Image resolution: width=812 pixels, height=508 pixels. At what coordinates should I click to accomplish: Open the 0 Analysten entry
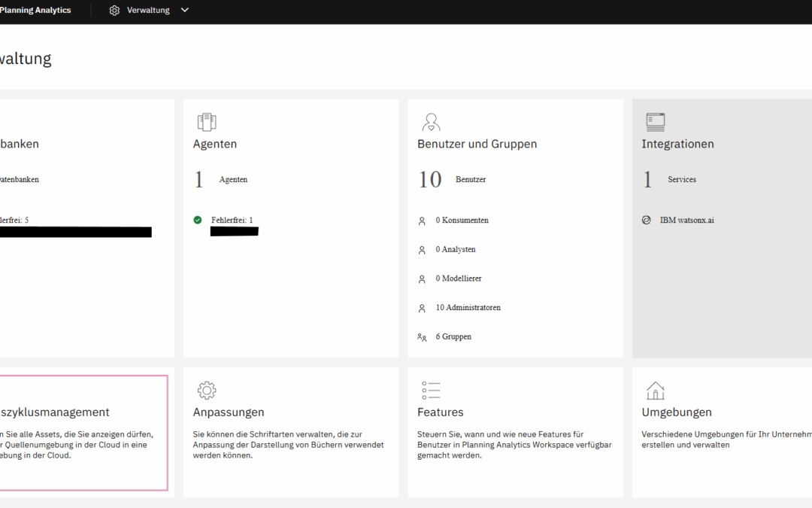456,249
